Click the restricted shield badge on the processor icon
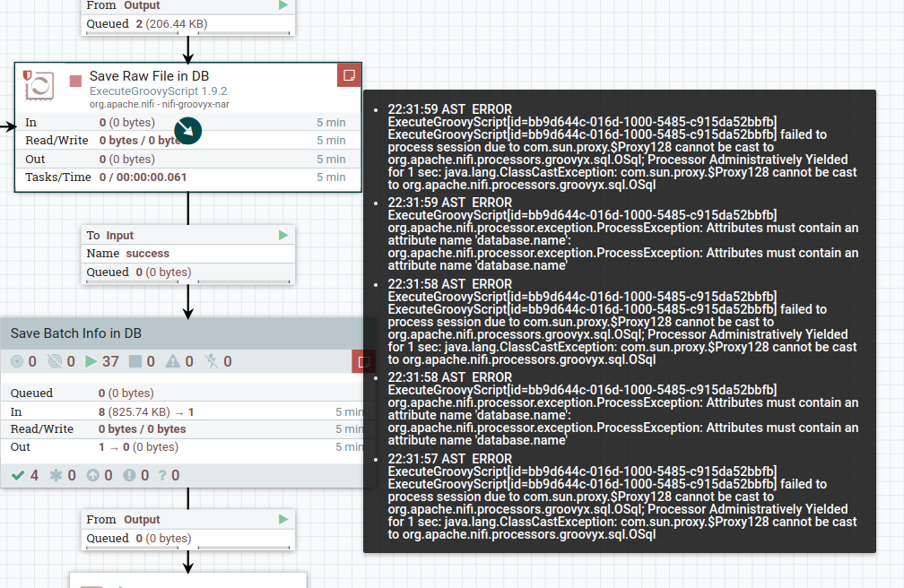Screen dimensions: 904x588 point(27,75)
